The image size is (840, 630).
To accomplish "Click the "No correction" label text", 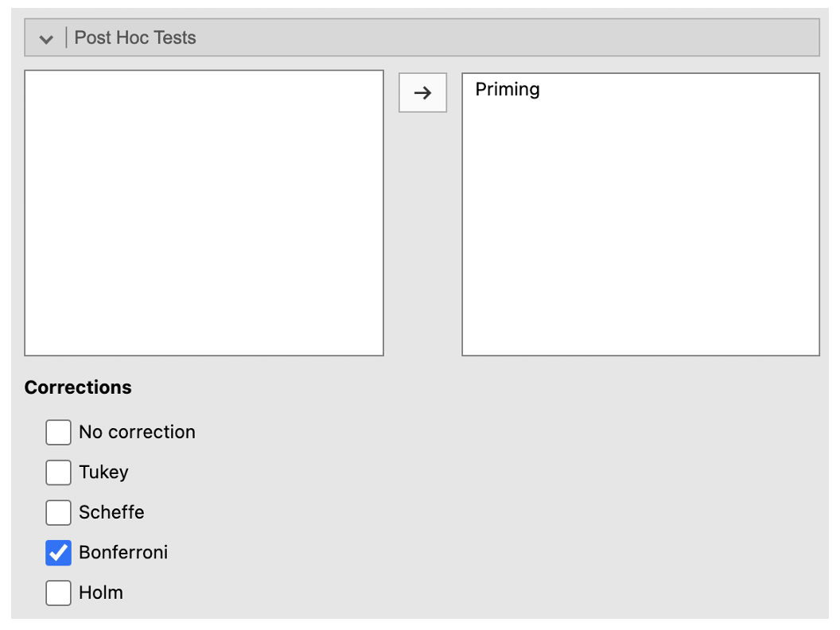I will pos(137,433).
